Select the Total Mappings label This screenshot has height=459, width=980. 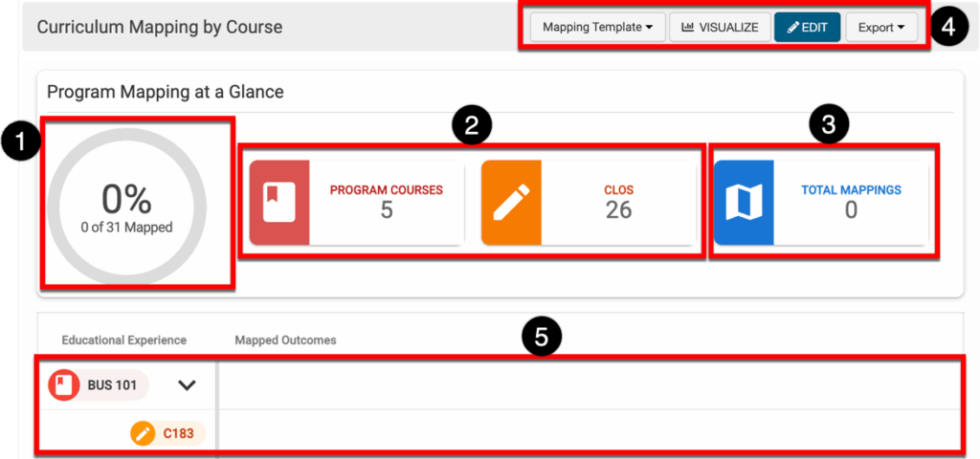click(x=851, y=190)
